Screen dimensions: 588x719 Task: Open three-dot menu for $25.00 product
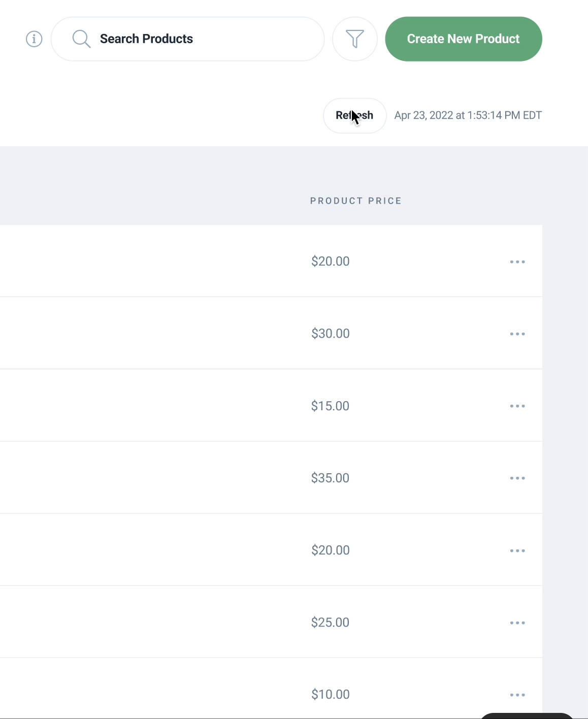[x=517, y=623]
